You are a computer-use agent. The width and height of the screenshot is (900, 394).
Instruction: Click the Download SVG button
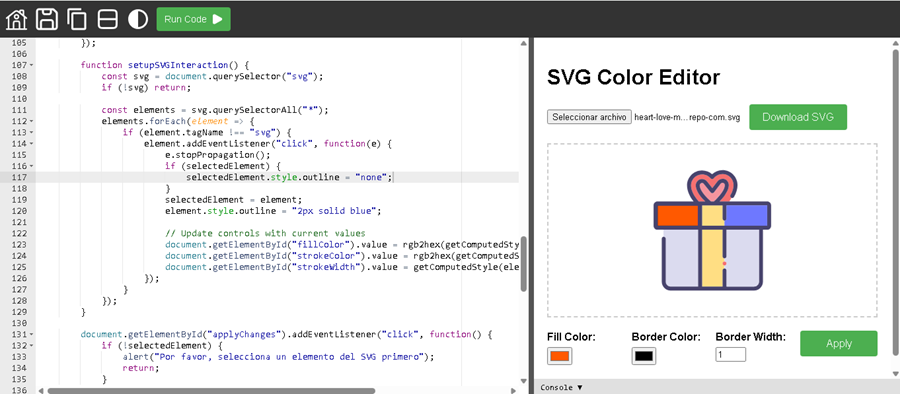798,117
